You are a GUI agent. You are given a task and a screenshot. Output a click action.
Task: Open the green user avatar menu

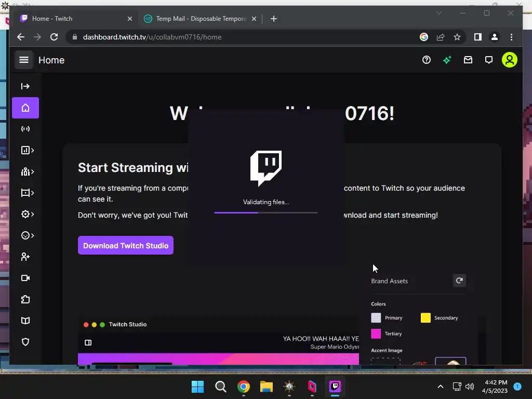point(510,60)
